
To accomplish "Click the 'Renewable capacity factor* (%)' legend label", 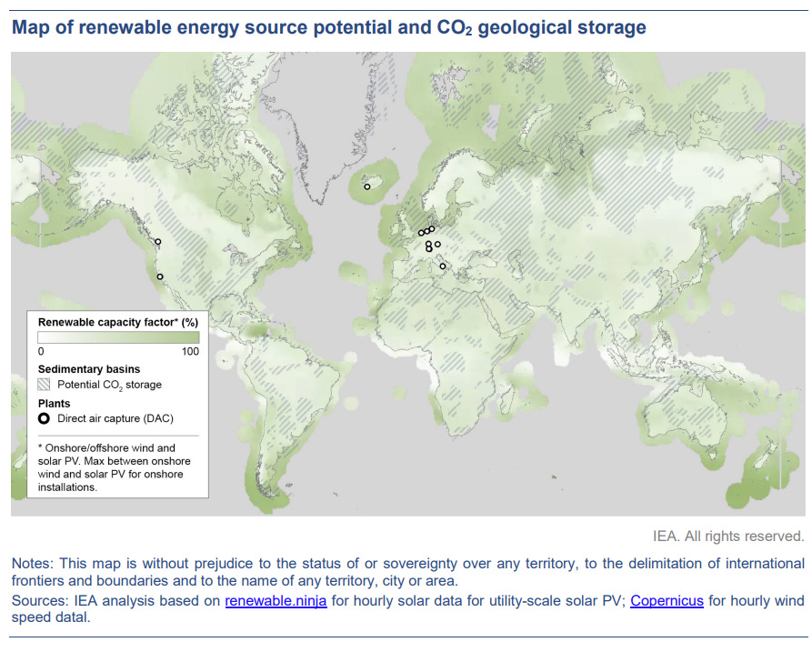I will [118, 322].
